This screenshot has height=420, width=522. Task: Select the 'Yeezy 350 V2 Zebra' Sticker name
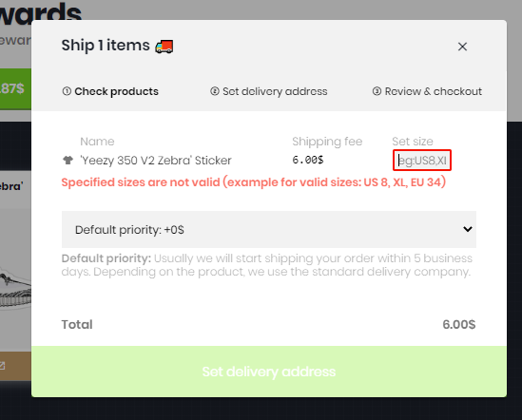[156, 161]
